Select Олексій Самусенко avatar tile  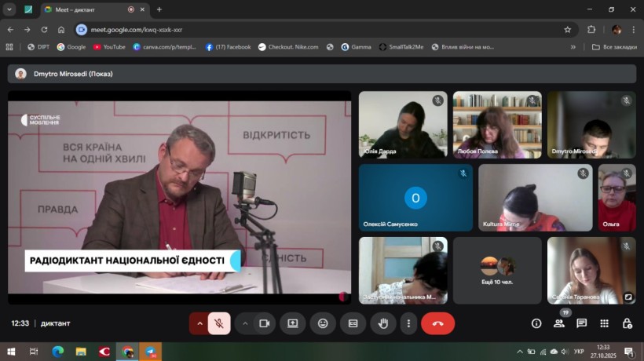[415, 198]
